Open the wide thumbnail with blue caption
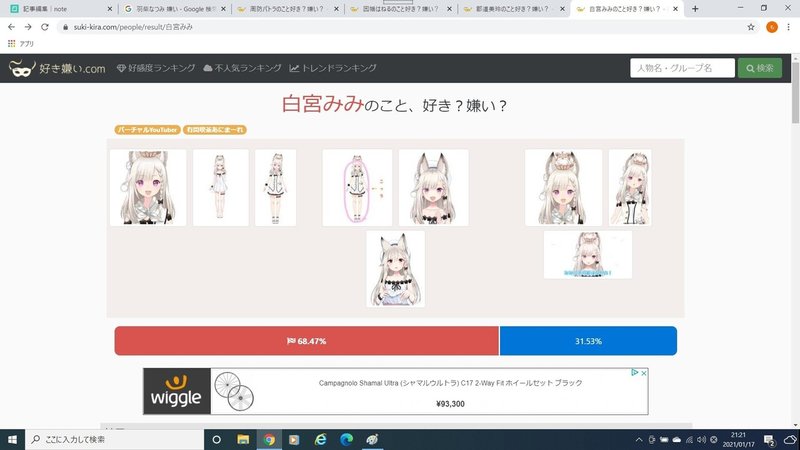 (x=588, y=255)
